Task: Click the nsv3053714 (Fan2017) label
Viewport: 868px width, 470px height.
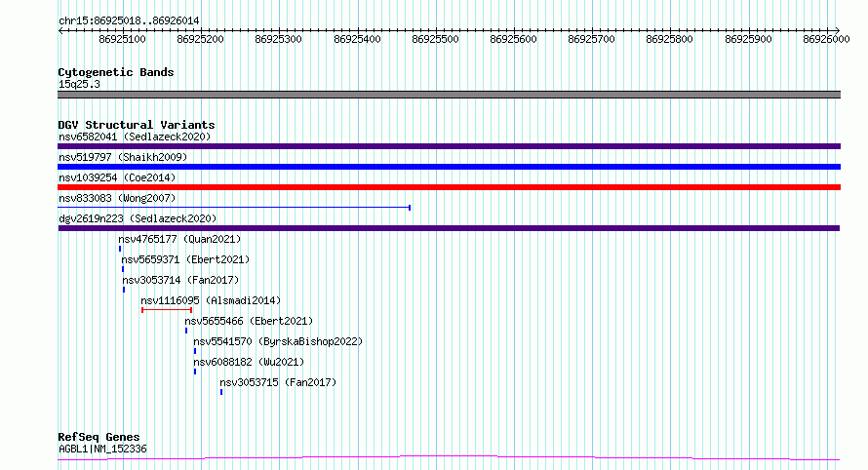Action: (180, 280)
